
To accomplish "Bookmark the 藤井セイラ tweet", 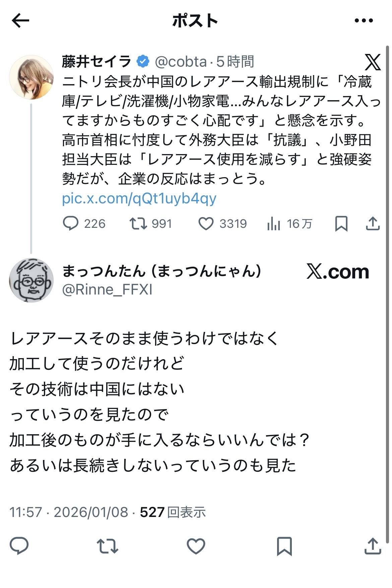I will pyautogui.click(x=341, y=223).
